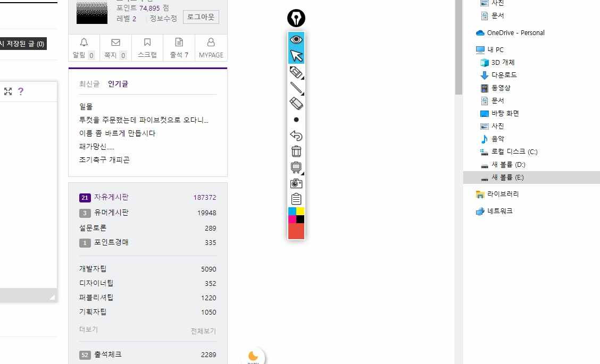600x364 pixels.
Task: Open 음악 folder in Explorer
Action: (497, 139)
